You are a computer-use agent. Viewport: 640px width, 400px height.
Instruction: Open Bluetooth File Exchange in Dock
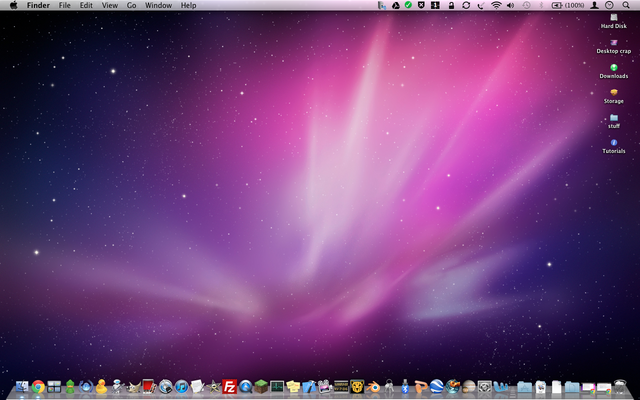[405, 386]
